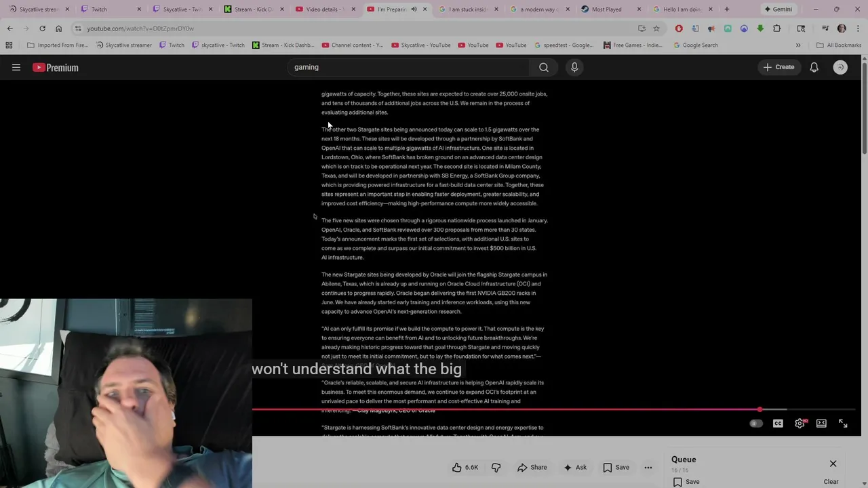
Task: Open the Extensions puzzle menu
Action: pyautogui.click(x=777, y=28)
